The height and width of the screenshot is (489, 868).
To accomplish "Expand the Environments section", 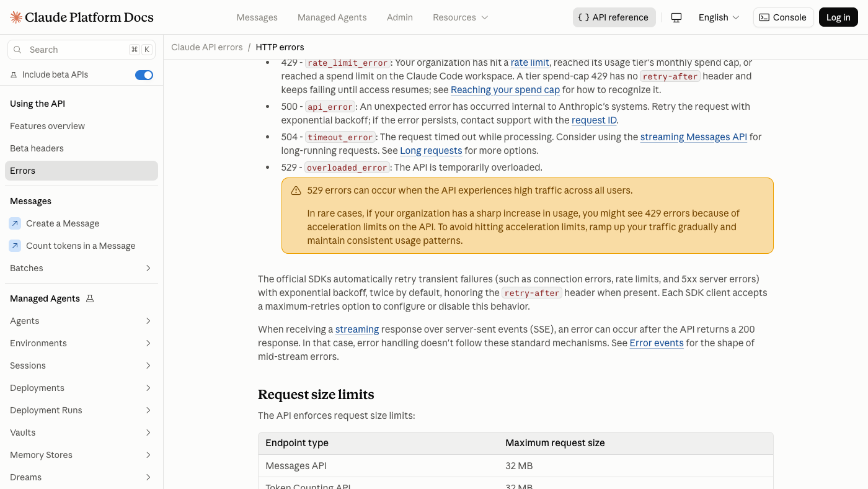I will point(81,343).
